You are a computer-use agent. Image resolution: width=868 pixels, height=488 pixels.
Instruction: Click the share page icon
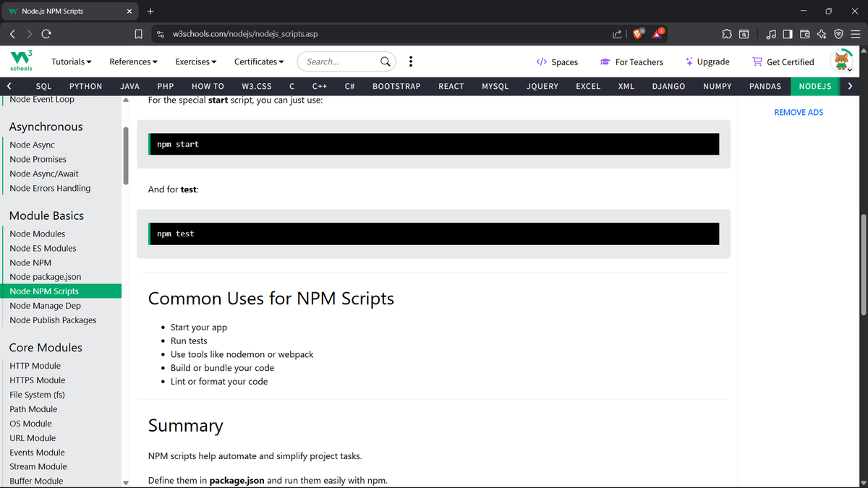click(616, 34)
